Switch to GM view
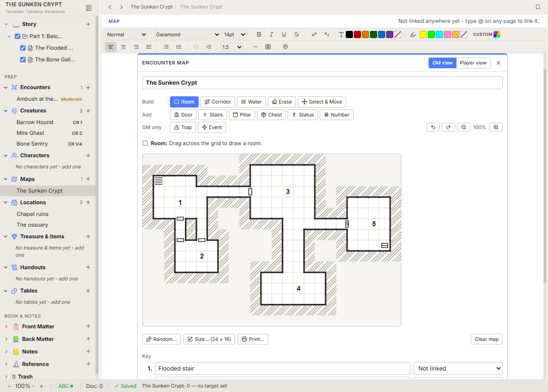Image resolution: width=548 pixels, height=392 pixels. (442, 63)
